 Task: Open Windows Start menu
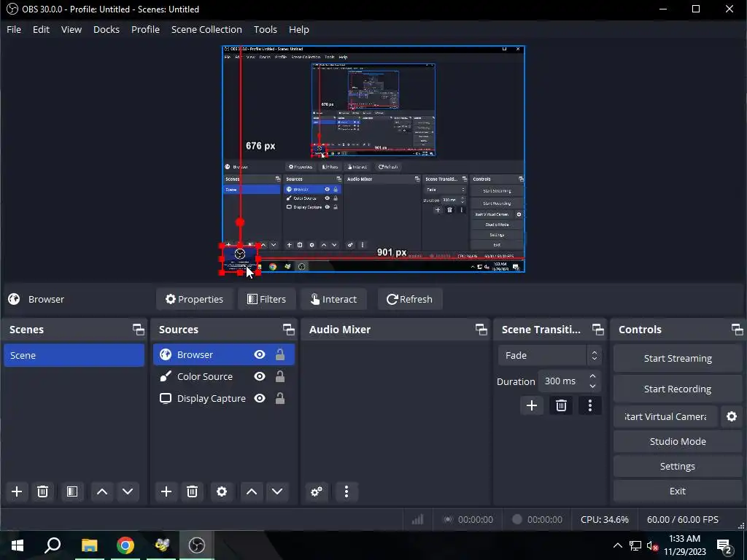[x=18, y=545]
